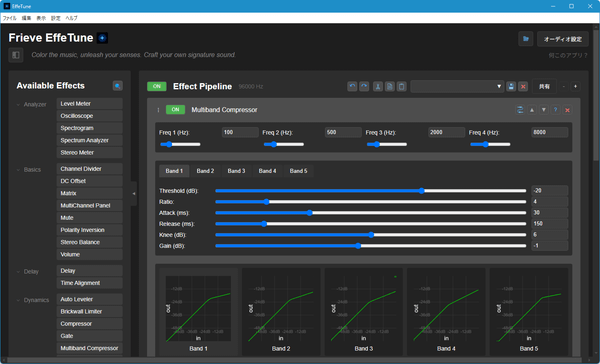Paste effects using the clipboard icon
This screenshot has height=364, width=600.
(401, 87)
